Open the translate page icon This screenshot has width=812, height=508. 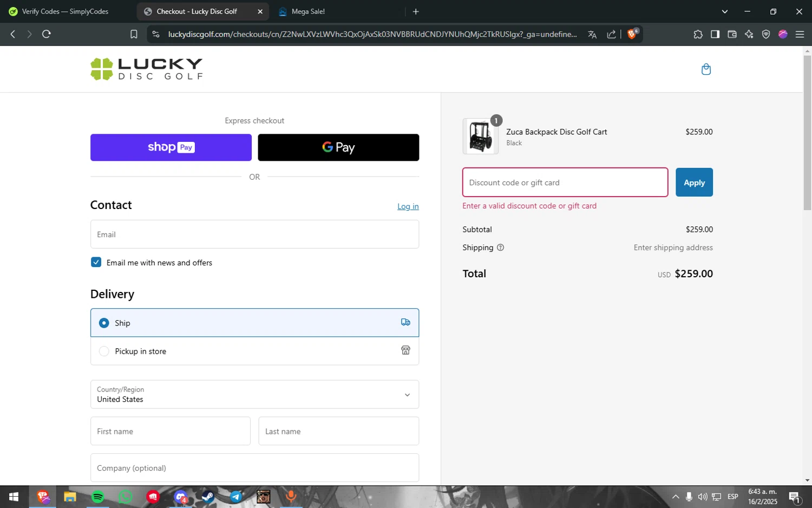(592, 34)
